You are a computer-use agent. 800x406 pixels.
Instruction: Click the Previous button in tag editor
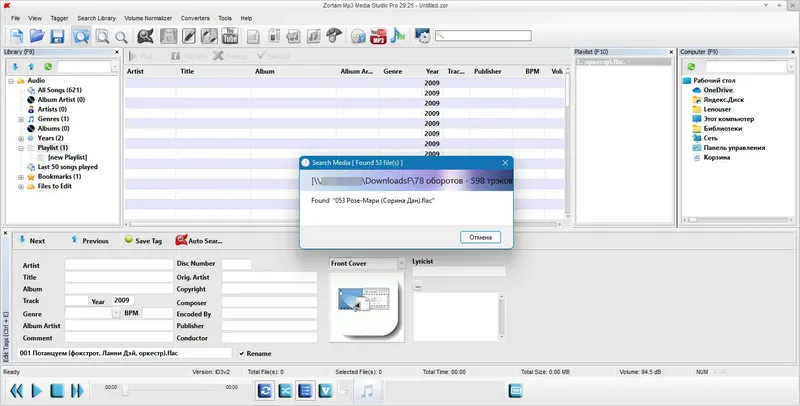click(x=89, y=240)
